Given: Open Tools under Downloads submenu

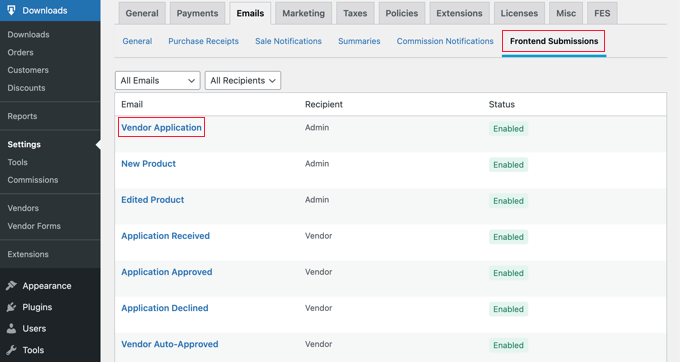Looking at the screenshot, I should pos(17,162).
